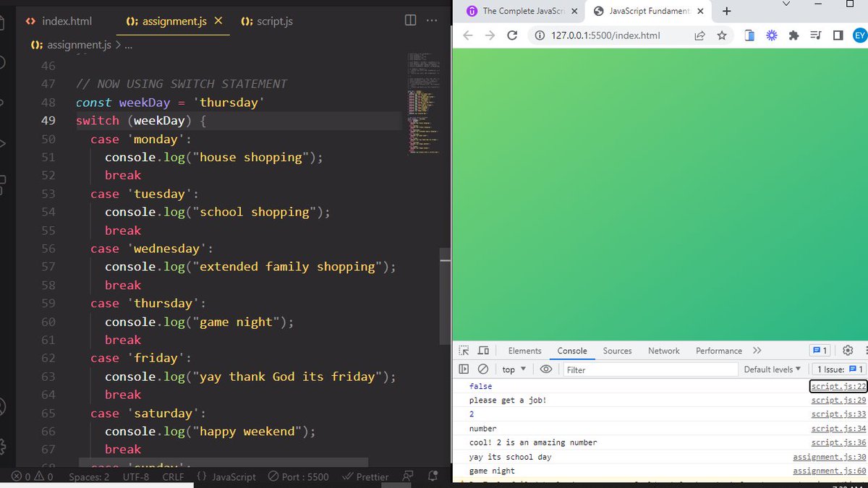Open notifications bell in status bar
The height and width of the screenshot is (488, 868).
[433, 476]
